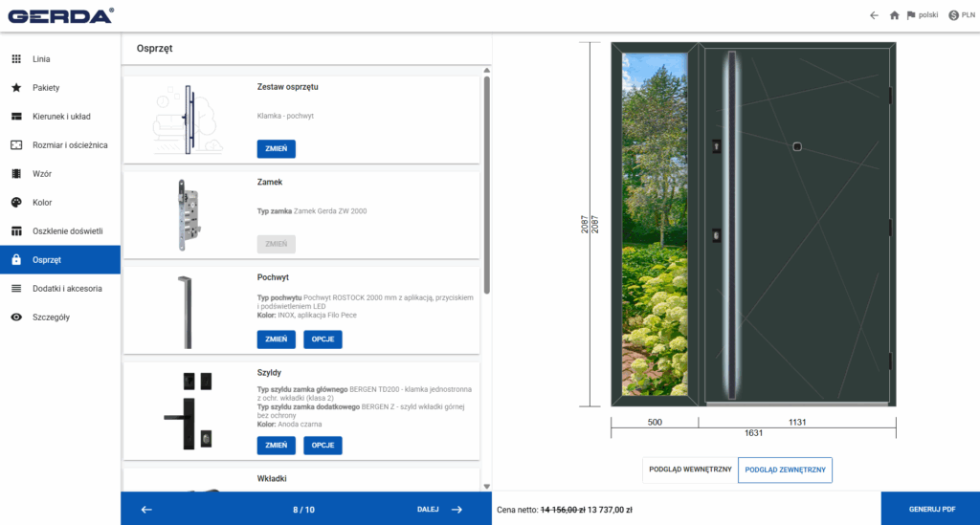Click the eye icon beside Szczegóły
The image size is (980, 525).
[16, 317]
